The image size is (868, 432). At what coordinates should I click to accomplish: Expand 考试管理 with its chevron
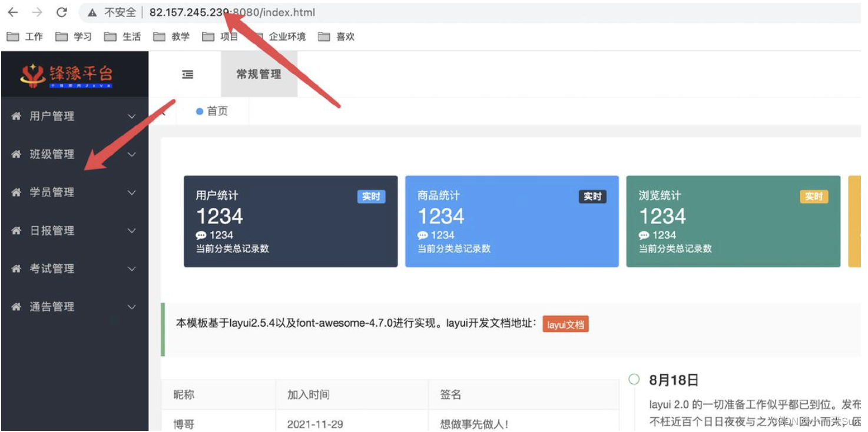(x=132, y=269)
